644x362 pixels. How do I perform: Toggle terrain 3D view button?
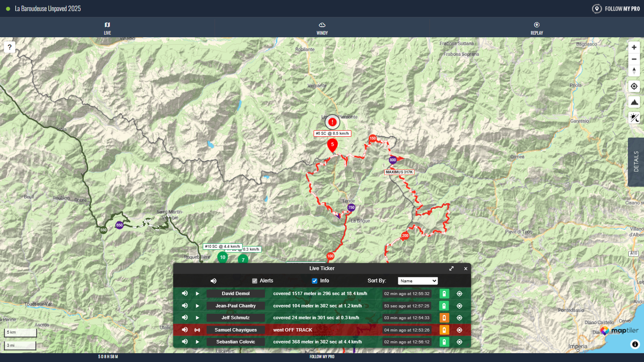tap(634, 102)
